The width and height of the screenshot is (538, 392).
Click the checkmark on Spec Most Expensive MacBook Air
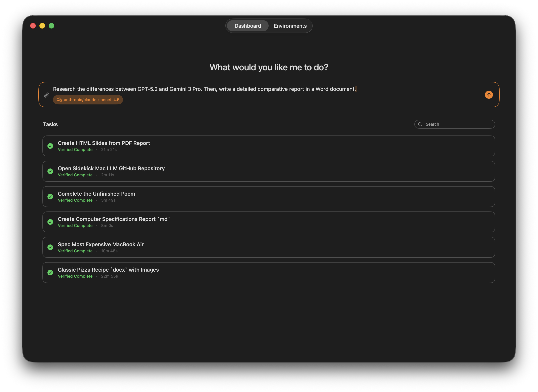coord(50,247)
